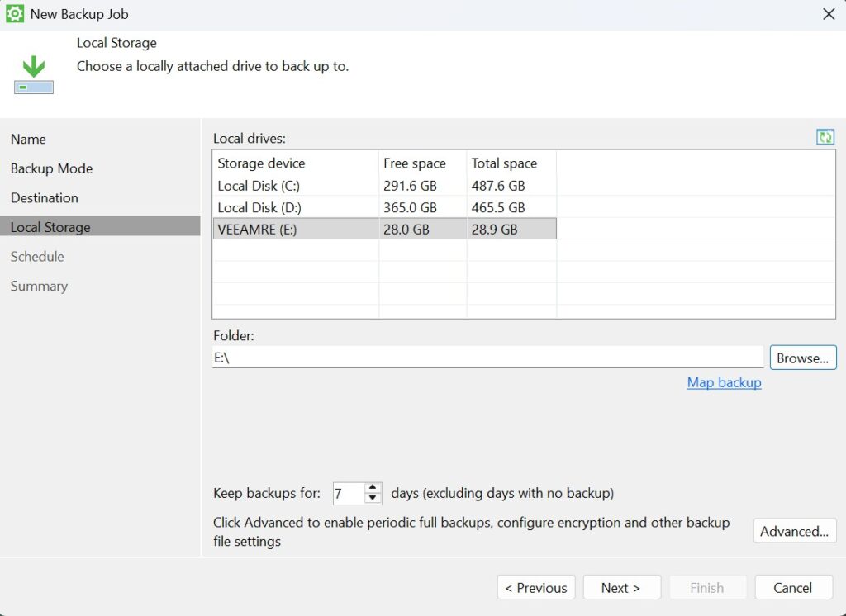Screen dimensions: 846x616
Task: Select Local Disk (C:) row
Action: click(x=259, y=186)
